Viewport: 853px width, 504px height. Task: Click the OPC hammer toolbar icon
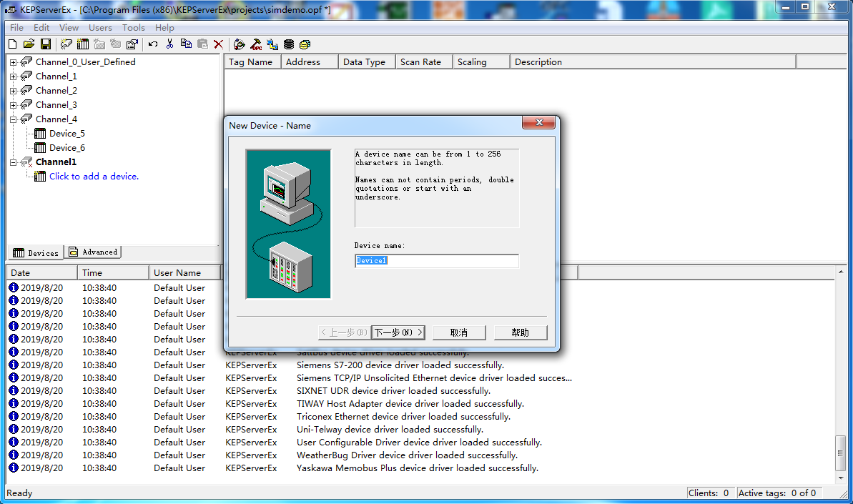(256, 44)
